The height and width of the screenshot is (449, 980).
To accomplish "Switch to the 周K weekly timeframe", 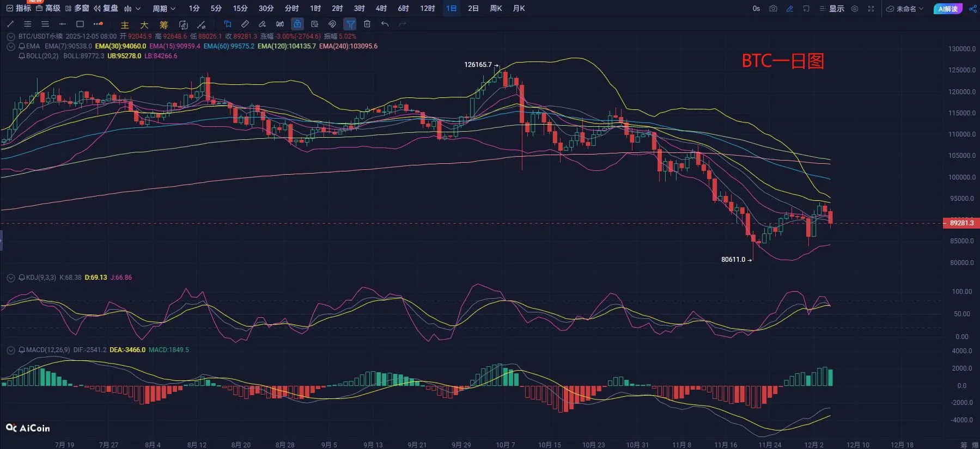I will click(x=496, y=9).
